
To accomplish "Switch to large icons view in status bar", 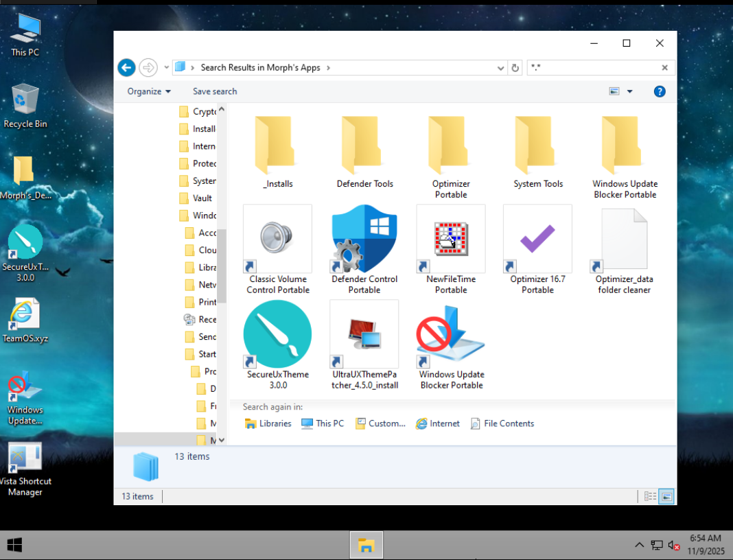I will tap(666, 496).
